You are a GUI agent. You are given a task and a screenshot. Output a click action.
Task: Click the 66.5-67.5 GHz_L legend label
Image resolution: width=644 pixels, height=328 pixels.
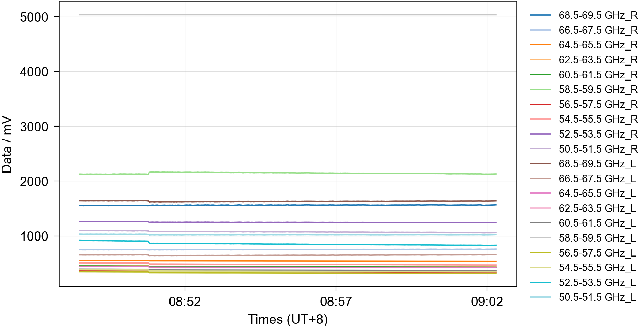(x=597, y=179)
